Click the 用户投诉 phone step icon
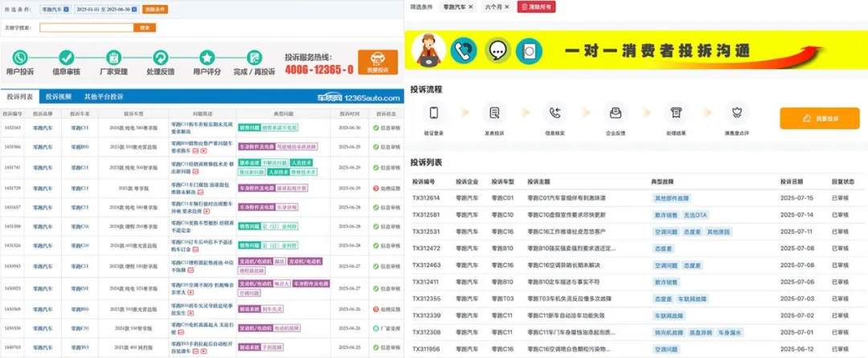Image resolution: width=868 pixels, height=358 pixels. point(20,57)
